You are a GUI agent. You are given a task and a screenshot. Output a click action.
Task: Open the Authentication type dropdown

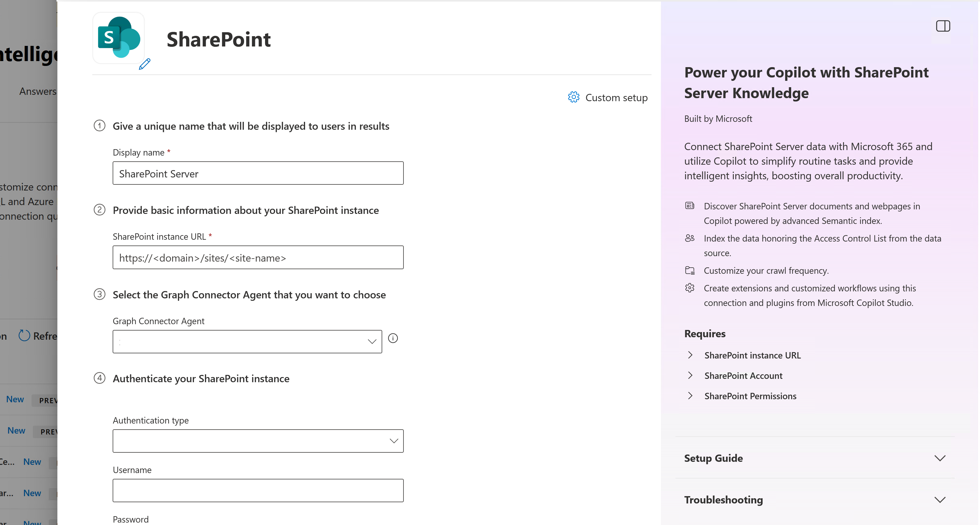393,441
